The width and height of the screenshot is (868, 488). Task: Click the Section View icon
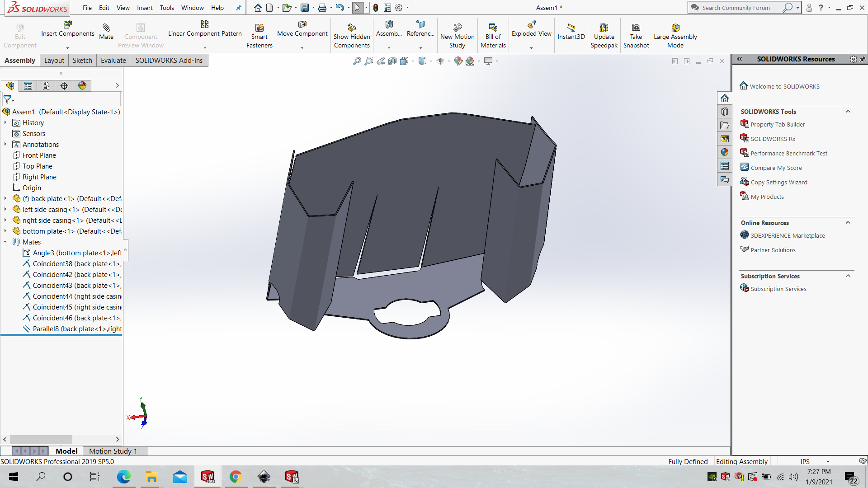click(392, 61)
